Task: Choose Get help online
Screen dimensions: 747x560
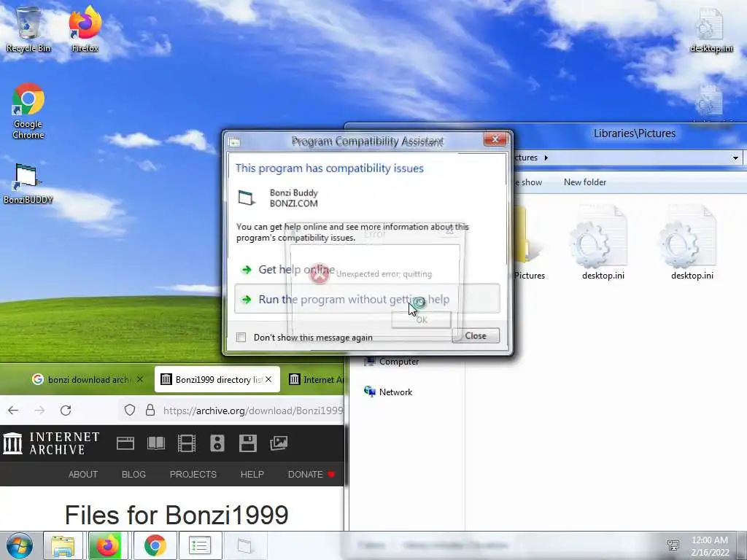Action: click(296, 270)
